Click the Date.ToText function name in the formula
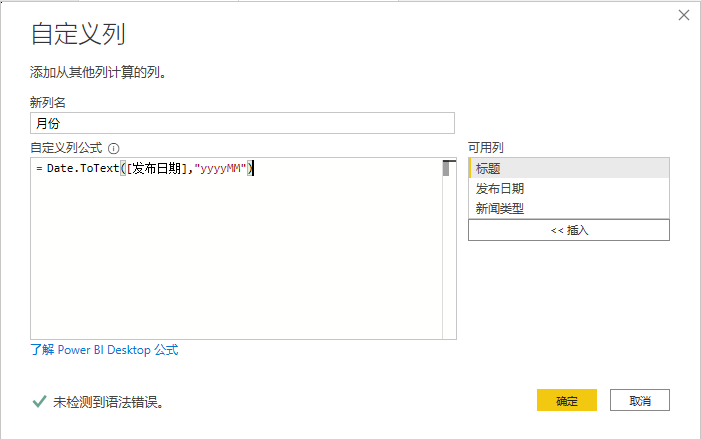The image size is (701, 439). click(x=82, y=168)
